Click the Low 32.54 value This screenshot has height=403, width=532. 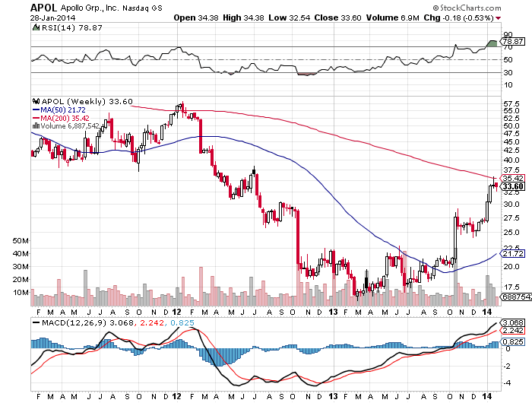click(x=290, y=17)
